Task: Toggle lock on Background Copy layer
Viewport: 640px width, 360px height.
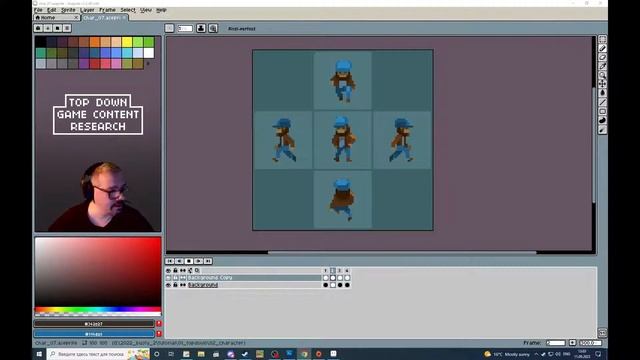Action: pyautogui.click(x=176, y=278)
